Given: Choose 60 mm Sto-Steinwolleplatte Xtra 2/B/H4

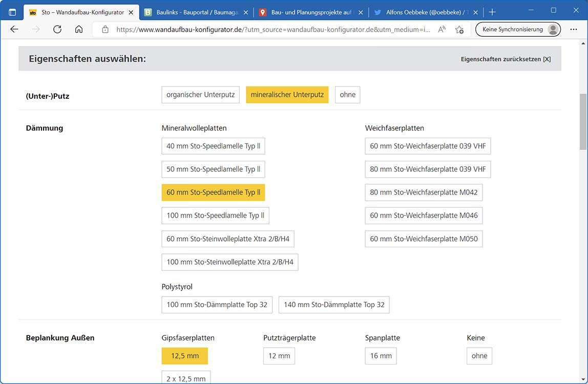Looking at the screenshot, I should [228, 239].
